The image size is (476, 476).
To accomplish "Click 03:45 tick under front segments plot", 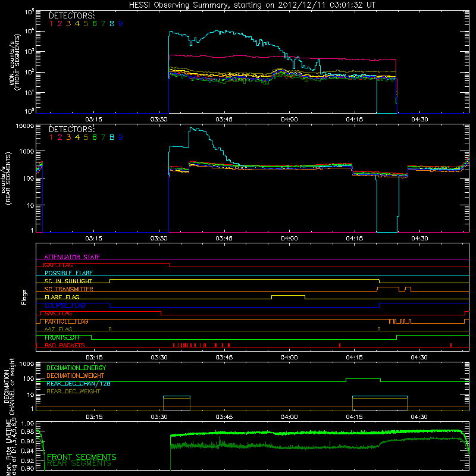I will (x=224, y=120).
